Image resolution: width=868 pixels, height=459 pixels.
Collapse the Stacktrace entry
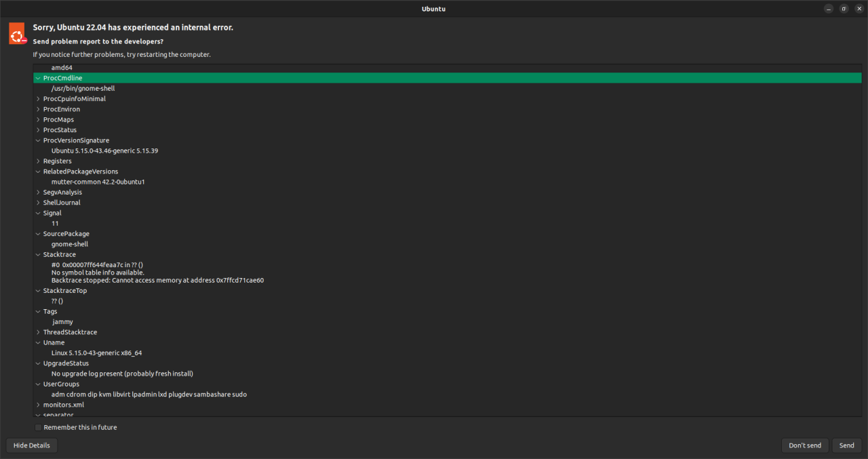(x=38, y=254)
